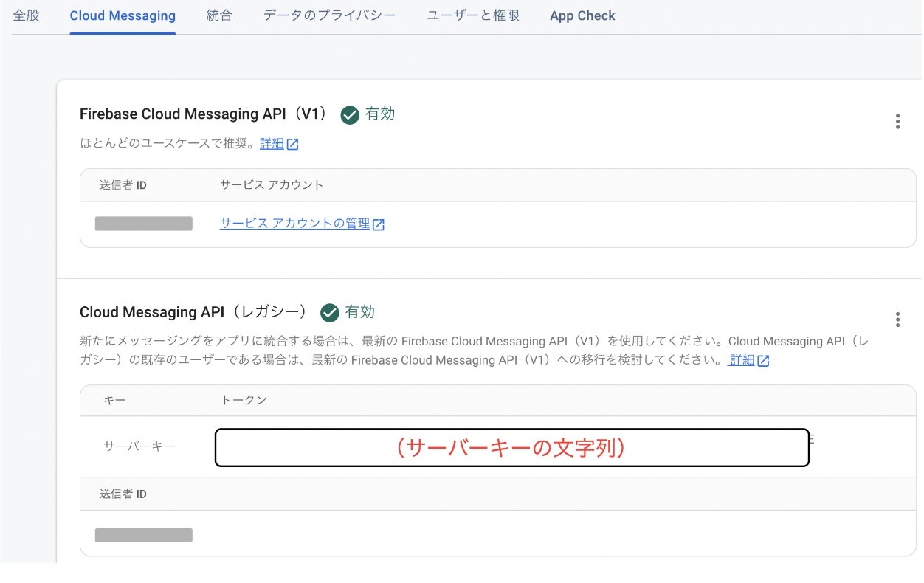The image size is (924, 583).
Task: Click the green check icon beside Firebase Cloud Messaging API (V1)
Action: 350,115
